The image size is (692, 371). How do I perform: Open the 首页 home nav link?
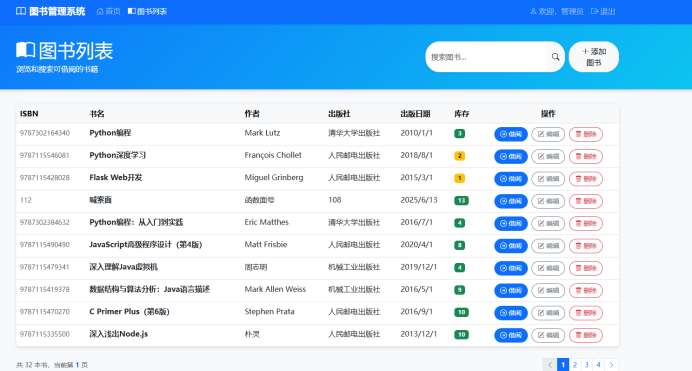coord(109,11)
